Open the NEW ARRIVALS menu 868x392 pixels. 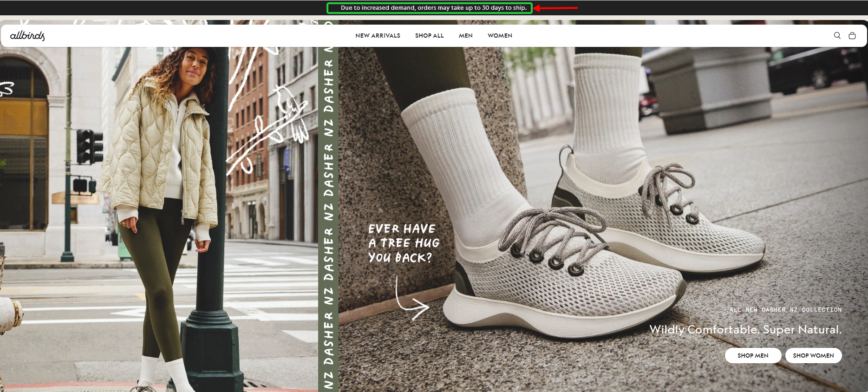pos(378,36)
